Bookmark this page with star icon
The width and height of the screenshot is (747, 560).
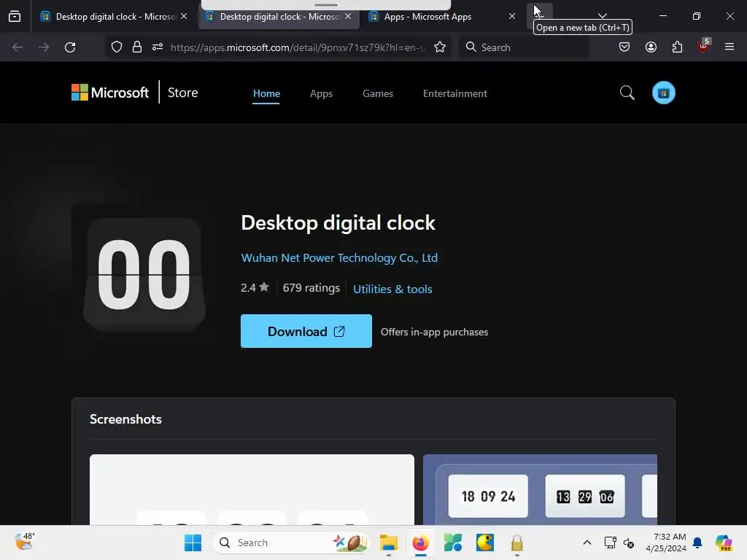[x=440, y=47]
